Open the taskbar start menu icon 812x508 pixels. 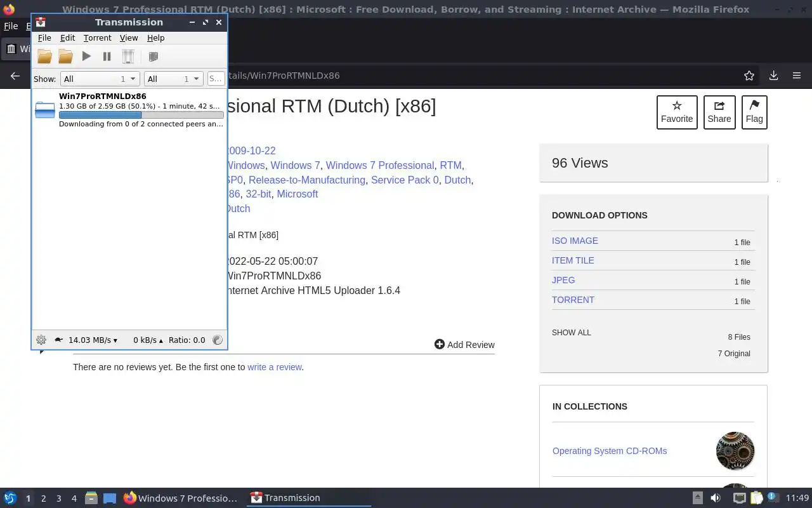10,498
